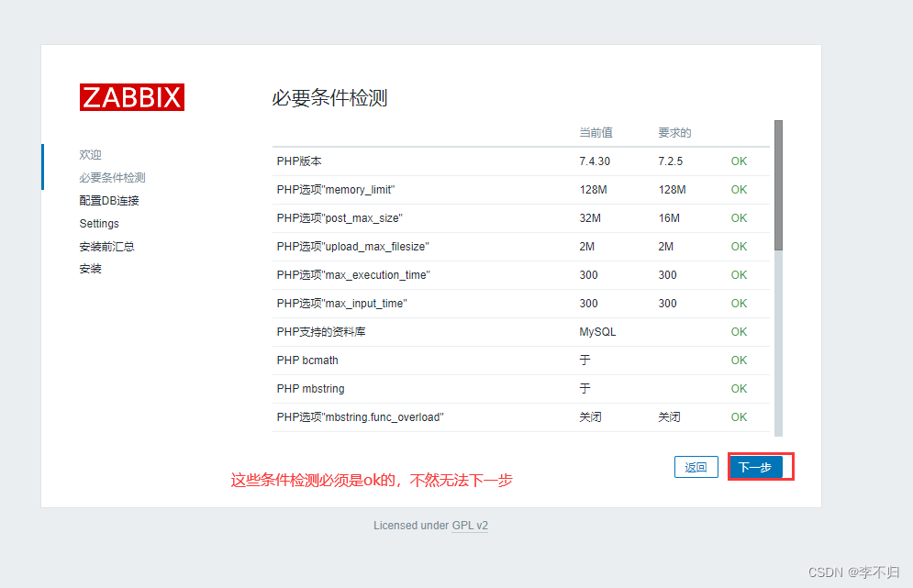
Task: Open the 安装 sidebar step
Action: tap(90, 269)
